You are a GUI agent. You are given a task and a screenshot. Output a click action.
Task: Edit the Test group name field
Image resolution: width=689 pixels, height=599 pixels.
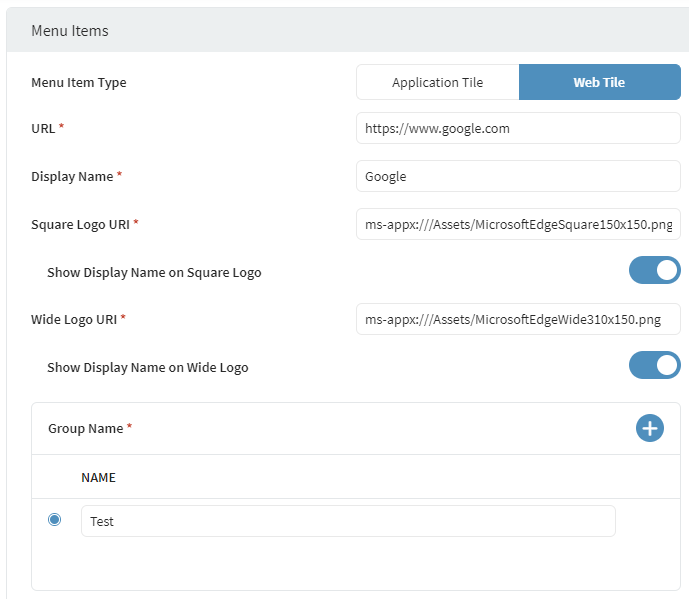click(x=347, y=521)
